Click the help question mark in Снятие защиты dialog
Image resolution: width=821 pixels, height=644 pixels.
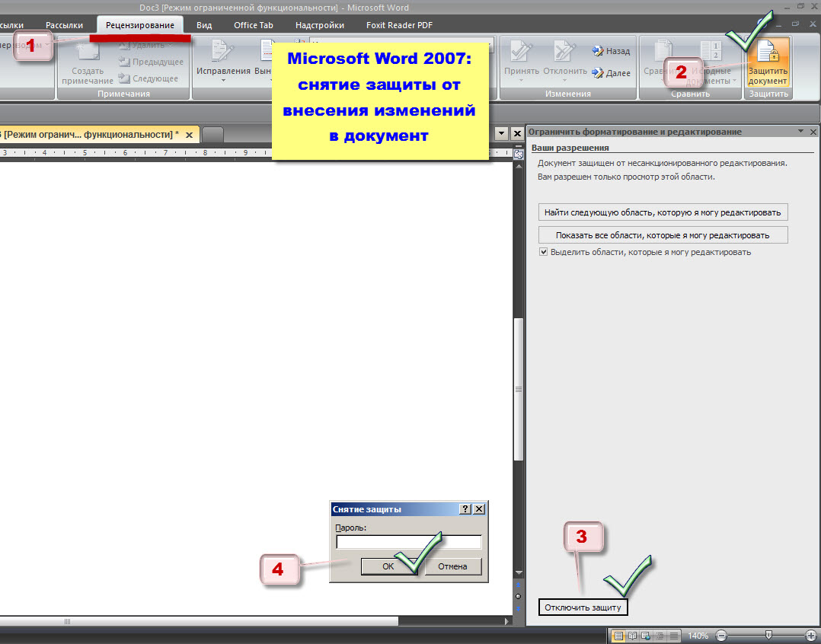pyautogui.click(x=465, y=509)
